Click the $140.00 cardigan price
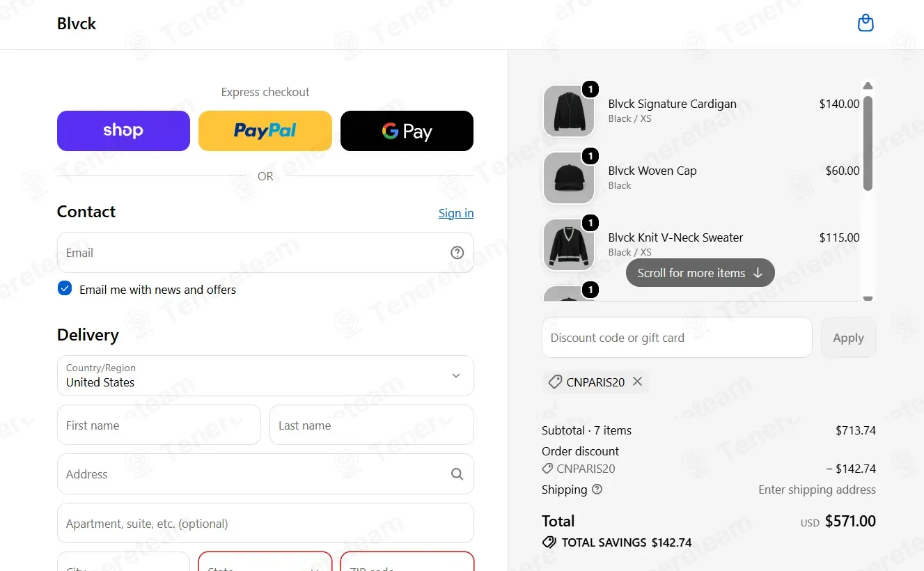This screenshot has height=571, width=924. (x=839, y=104)
